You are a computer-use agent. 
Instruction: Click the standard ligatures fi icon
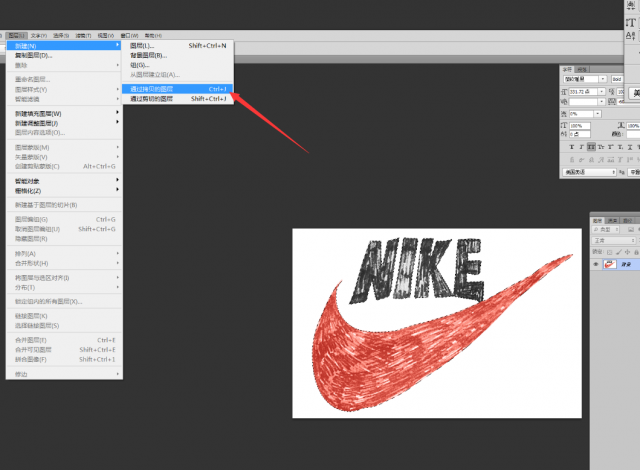click(572, 160)
